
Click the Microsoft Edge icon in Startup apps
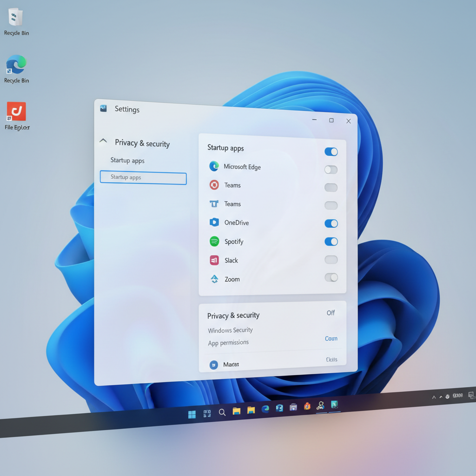[x=214, y=166]
